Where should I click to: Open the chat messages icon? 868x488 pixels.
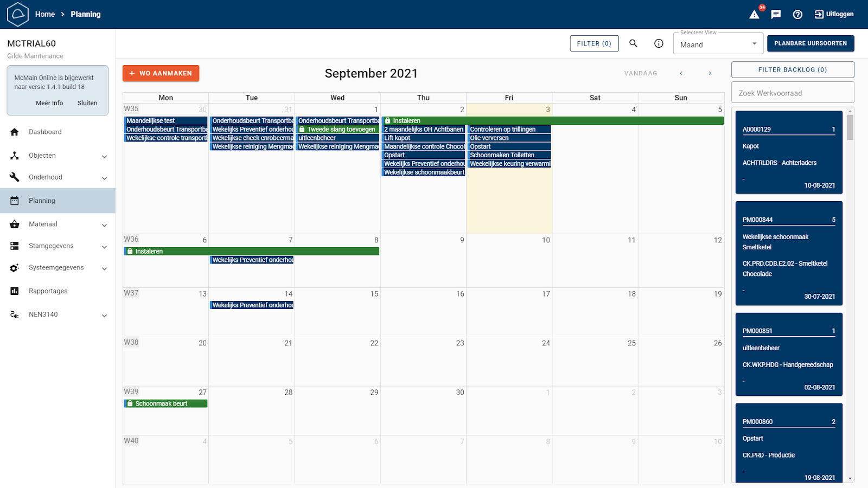tap(776, 15)
